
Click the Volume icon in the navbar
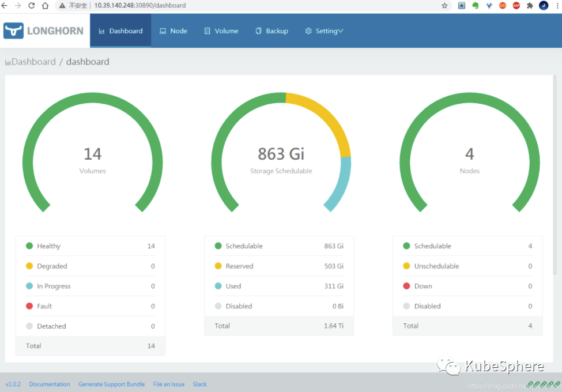[206, 31]
